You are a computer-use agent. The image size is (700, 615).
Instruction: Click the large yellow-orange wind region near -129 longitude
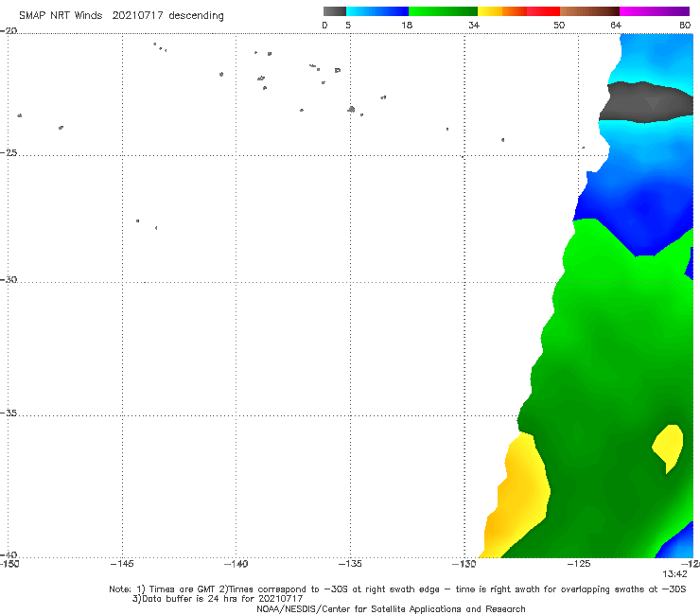(517, 496)
